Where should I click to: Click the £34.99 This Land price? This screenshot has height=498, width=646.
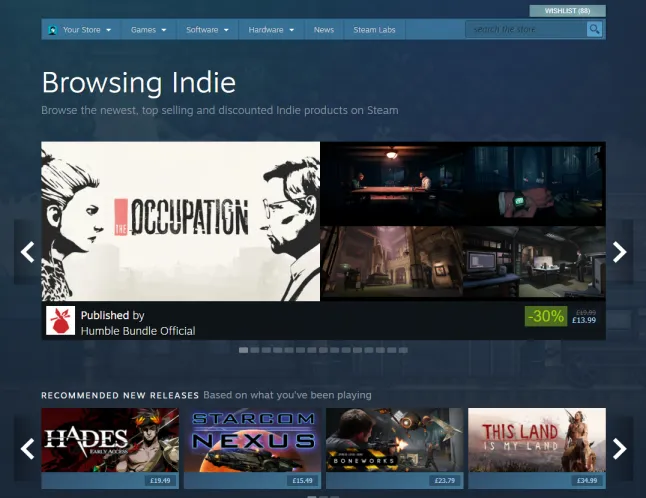click(587, 480)
